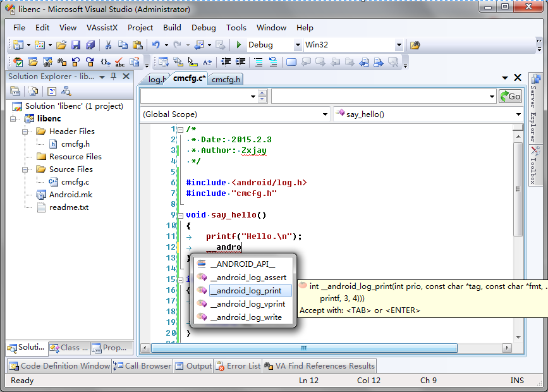Viewport: 548px width, 392px height.
Task: Click the Open File folder icon
Action: 61,45
